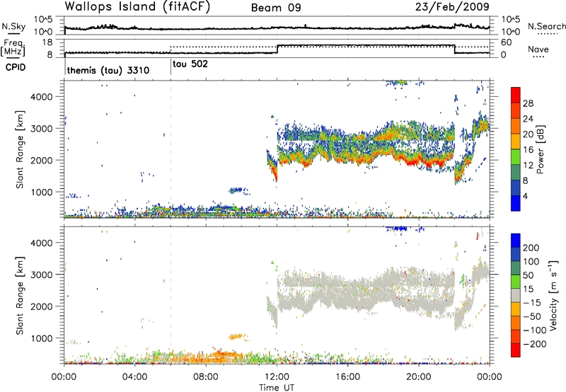Click the 'themis (tau) 3310' label
The height and width of the screenshot is (392, 566).
[x=108, y=70]
